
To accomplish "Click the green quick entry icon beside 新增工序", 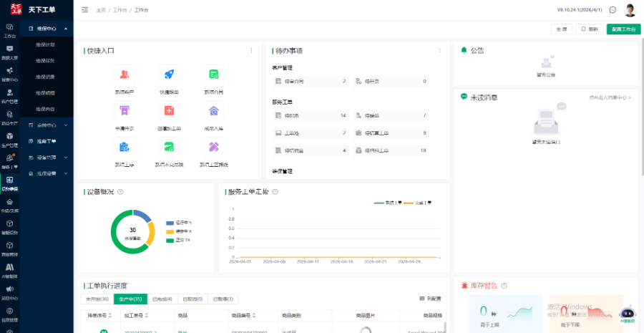I will (x=169, y=147).
